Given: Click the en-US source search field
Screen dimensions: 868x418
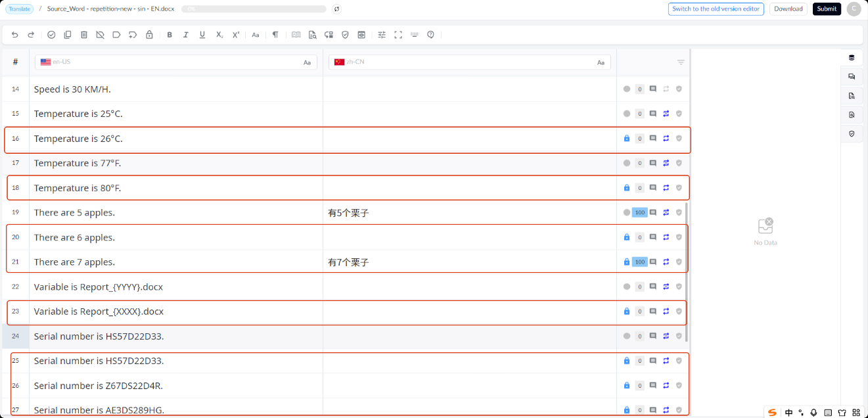Looking at the screenshot, I should tap(176, 62).
